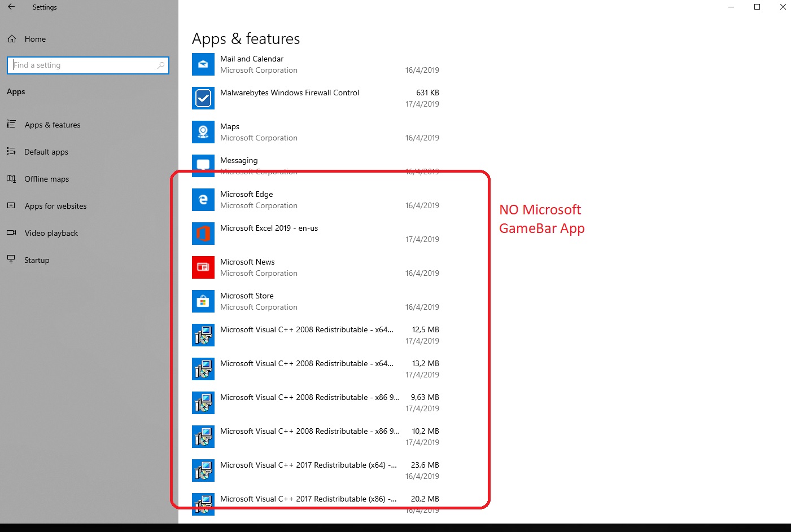Click the Malwarebytes Firewall Control icon

tap(203, 98)
